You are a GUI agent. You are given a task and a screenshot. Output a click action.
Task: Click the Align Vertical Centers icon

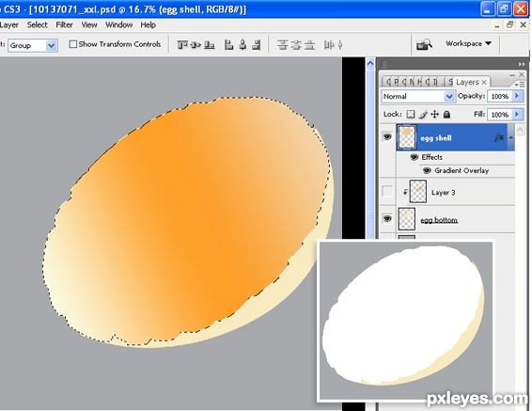(x=196, y=45)
